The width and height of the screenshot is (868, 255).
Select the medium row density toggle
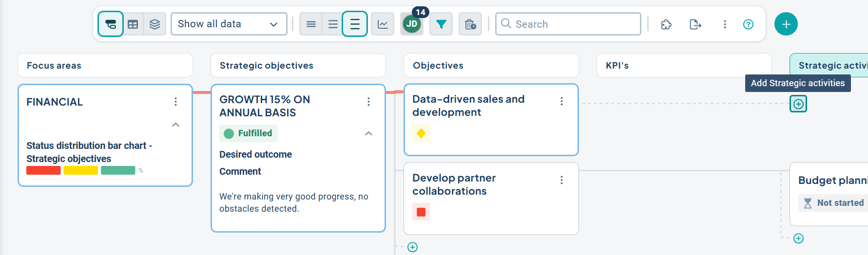(333, 24)
